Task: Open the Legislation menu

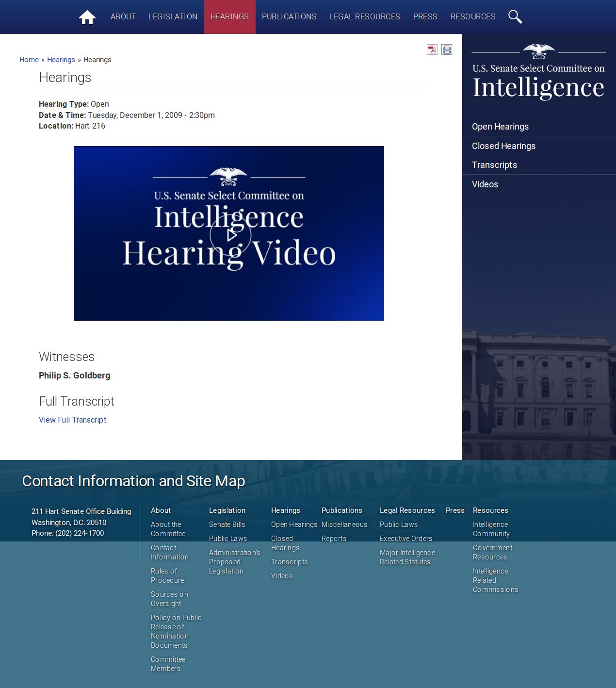Action: point(173,17)
